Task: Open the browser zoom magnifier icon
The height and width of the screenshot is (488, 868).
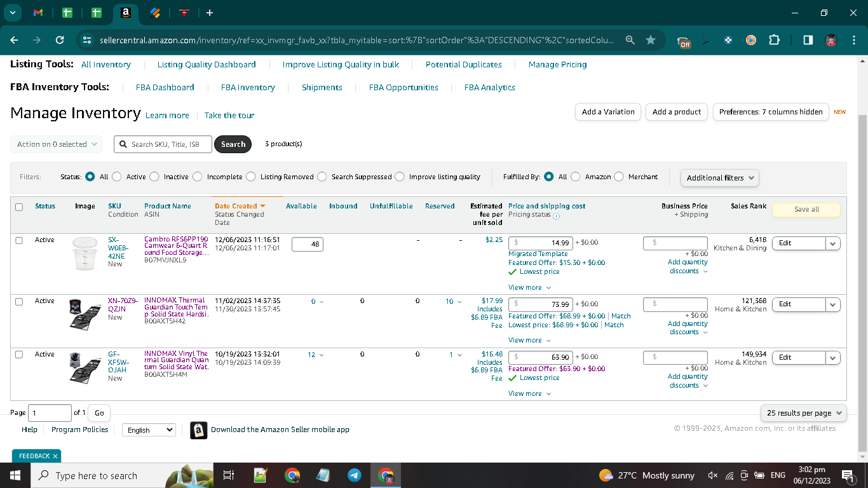Action: [630, 40]
